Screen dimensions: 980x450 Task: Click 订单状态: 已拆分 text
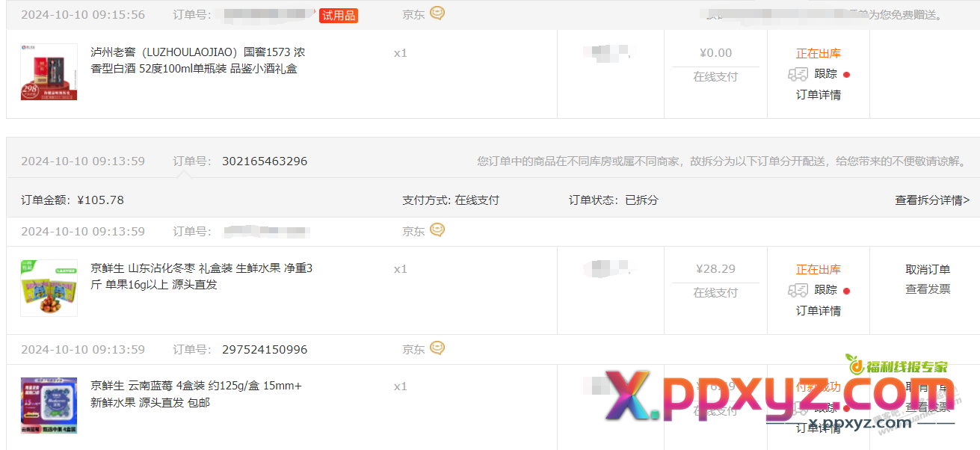click(614, 200)
